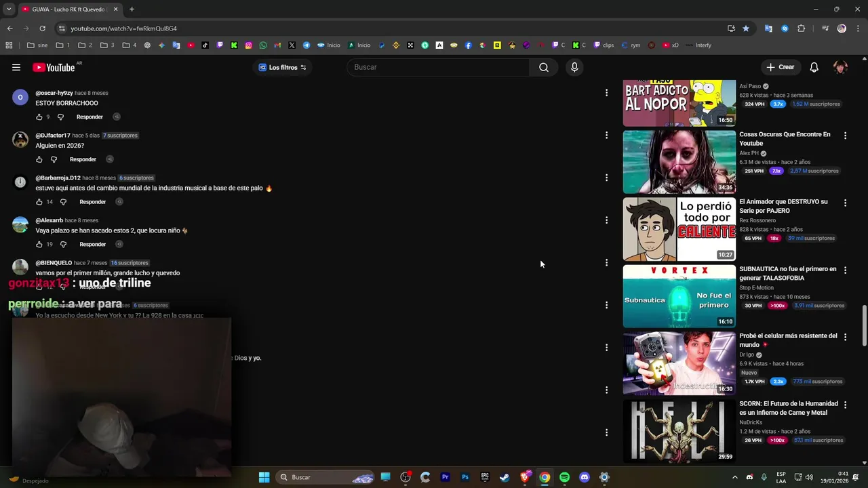Viewport: 868px width, 488px height.
Task: Like the comment by @oscar-hy9zy
Action: 39,117
